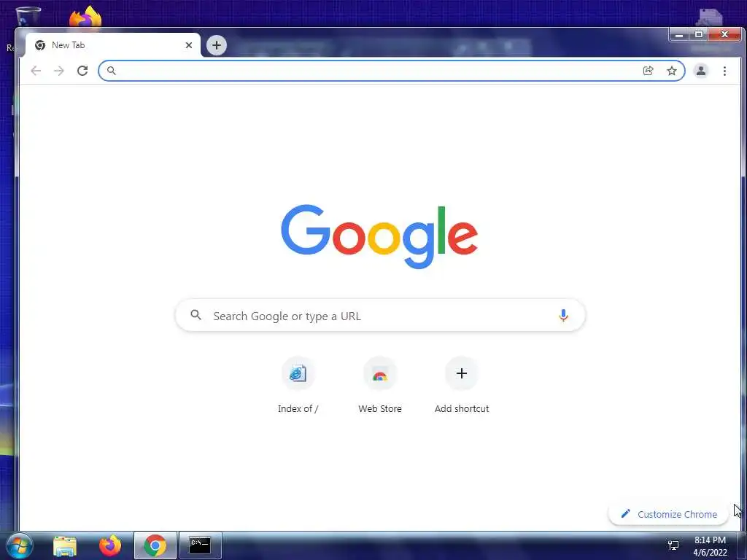Click the network tray icon

(673, 545)
